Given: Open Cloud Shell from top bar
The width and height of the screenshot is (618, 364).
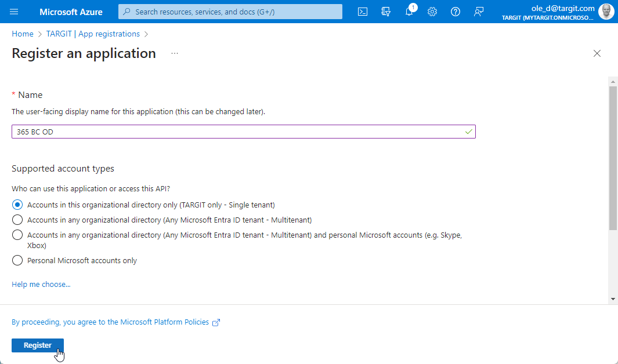Looking at the screenshot, I should click(x=363, y=12).
